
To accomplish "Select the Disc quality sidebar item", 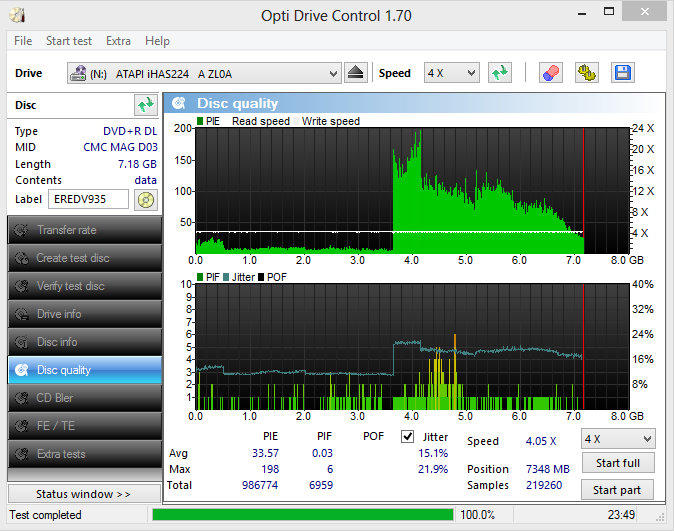I will tap(85, 370).
